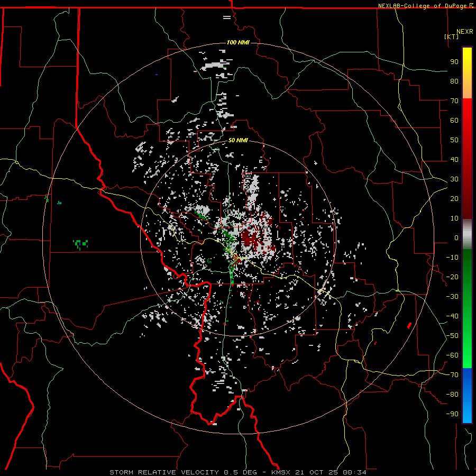Click the 100 NMI range ring label
Image resolution: width=476 pixels, height=476 pixels.
[238, 42]
